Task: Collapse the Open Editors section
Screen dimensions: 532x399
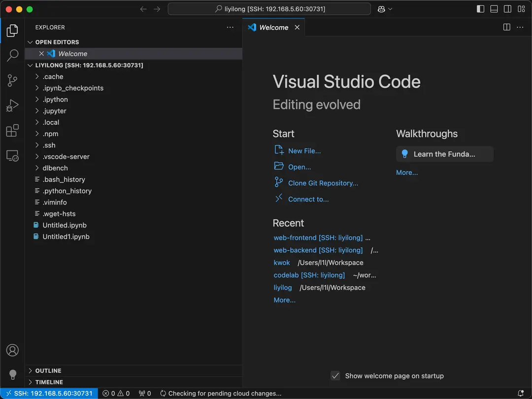Action: pos(133,42)
